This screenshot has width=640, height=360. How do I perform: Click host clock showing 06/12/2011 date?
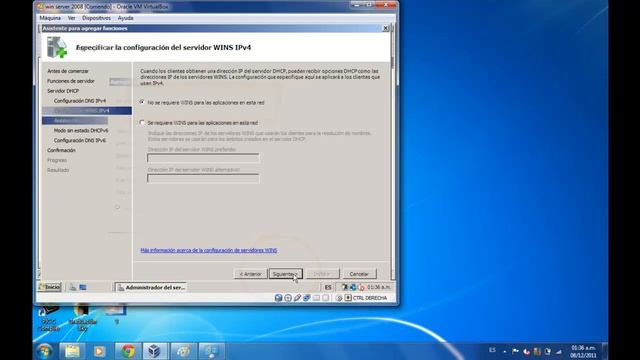[583, 351]
